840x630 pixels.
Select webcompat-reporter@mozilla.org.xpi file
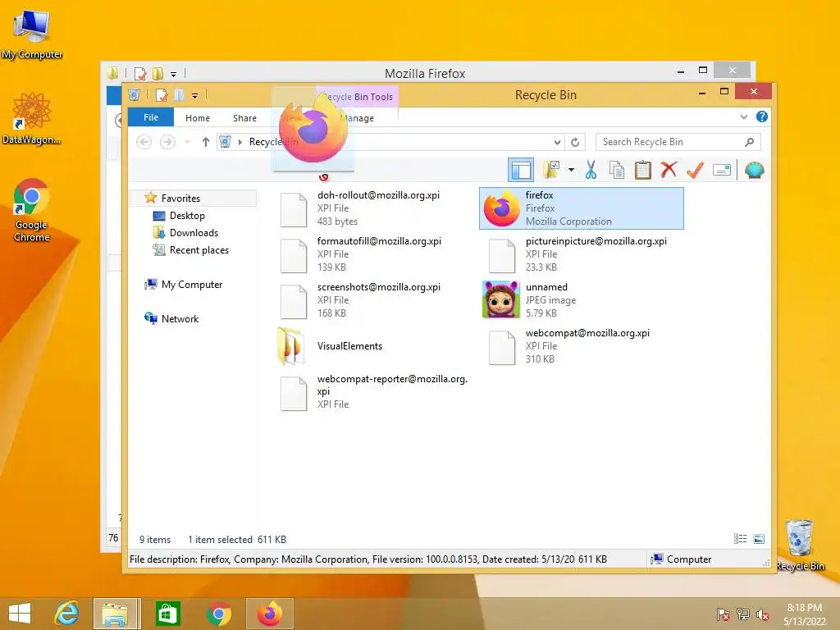coord(374,392)
